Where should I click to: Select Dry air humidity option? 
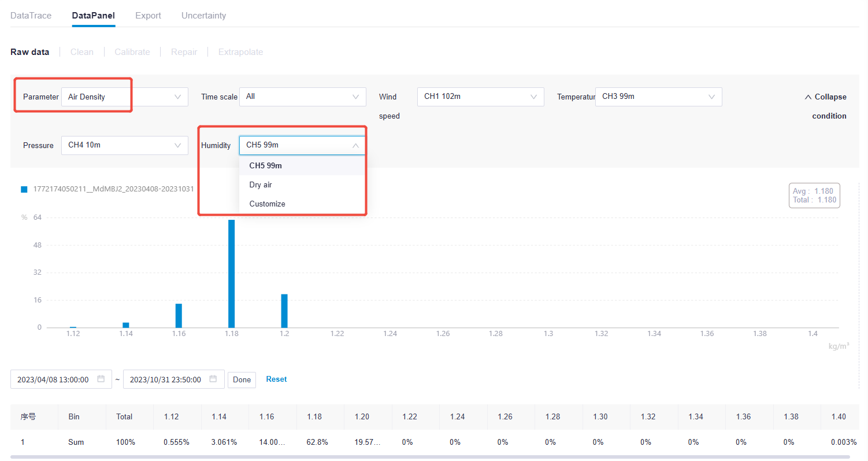[261, 185]
